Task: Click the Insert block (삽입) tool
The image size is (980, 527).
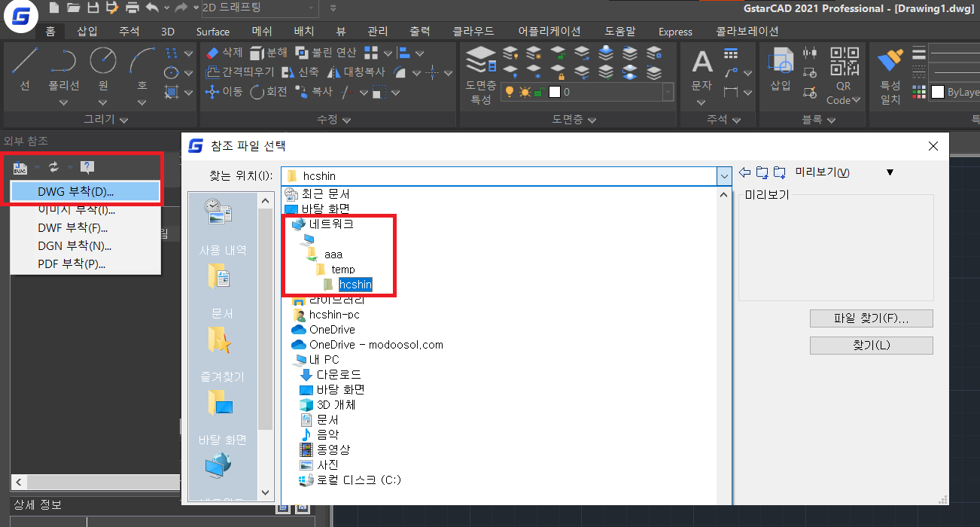Action: click(x=781, y=69)
